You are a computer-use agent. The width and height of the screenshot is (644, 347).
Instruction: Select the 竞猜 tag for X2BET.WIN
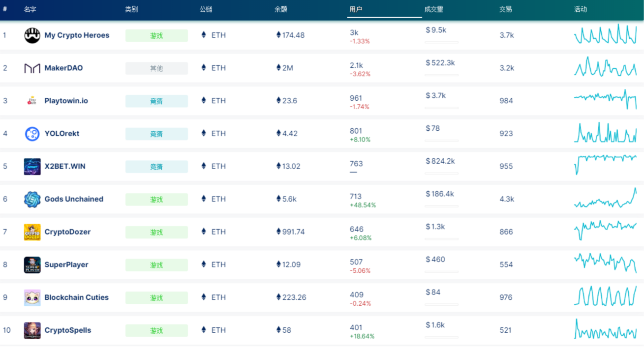(156, 167)
